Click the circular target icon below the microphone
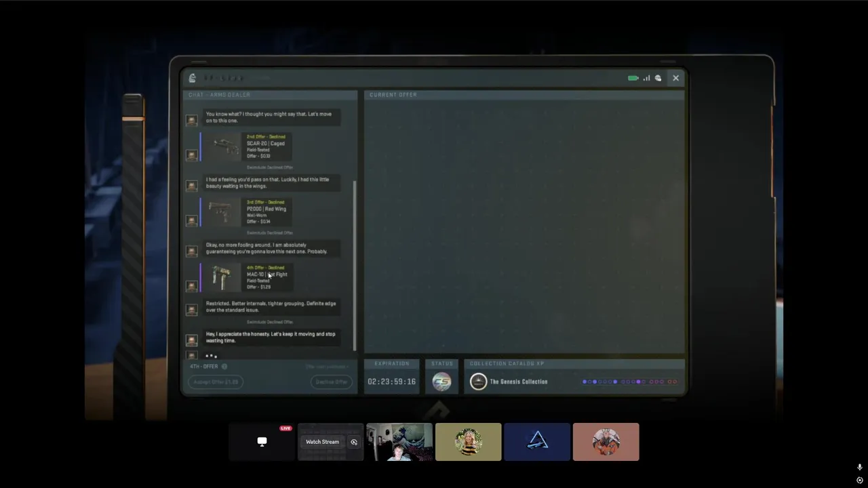Screen dimensions: 868x488 pos(859,480)
